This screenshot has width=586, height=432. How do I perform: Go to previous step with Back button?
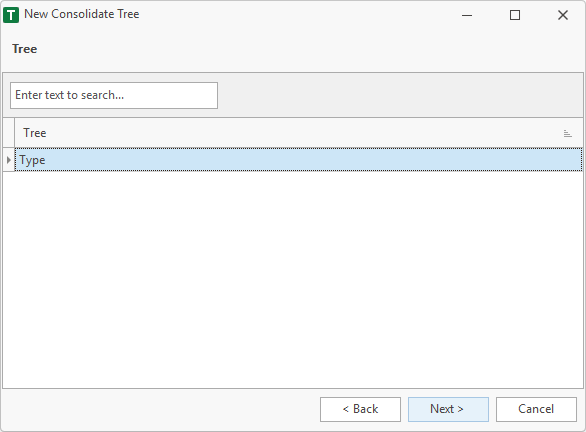coord(360,409)
